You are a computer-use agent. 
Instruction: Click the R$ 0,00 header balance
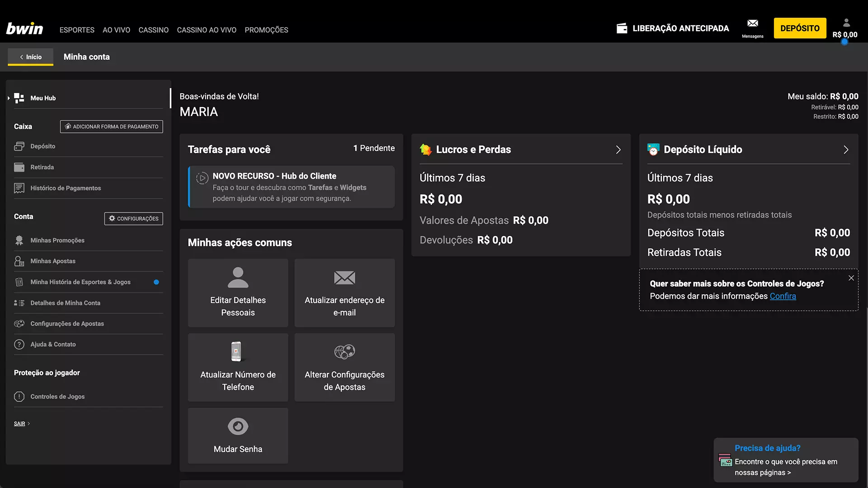tap(844, 35)
